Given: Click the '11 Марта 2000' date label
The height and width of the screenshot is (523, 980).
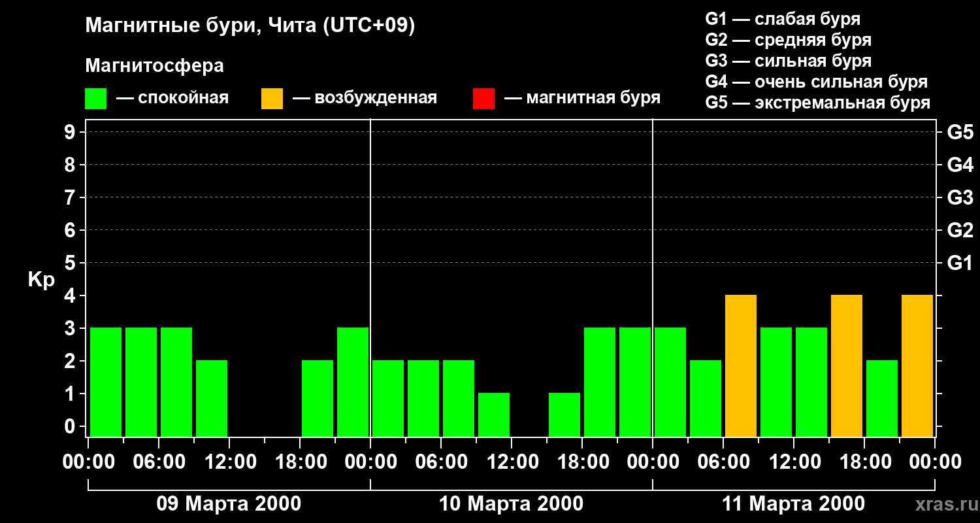Looking at the screenshot, I should pyautogui.click(x=793, y=504).
